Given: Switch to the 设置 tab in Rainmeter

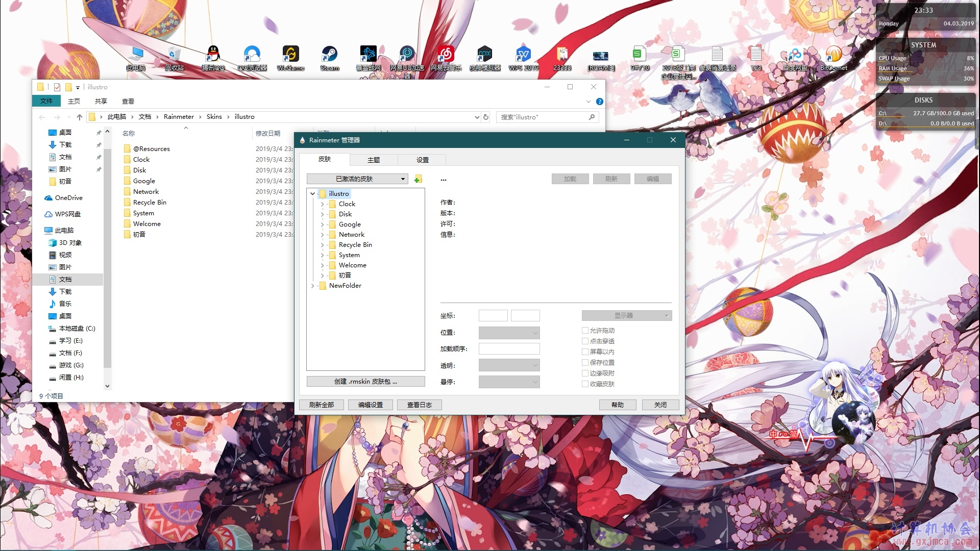Looking at the screenshot, I should pos(423,160).
